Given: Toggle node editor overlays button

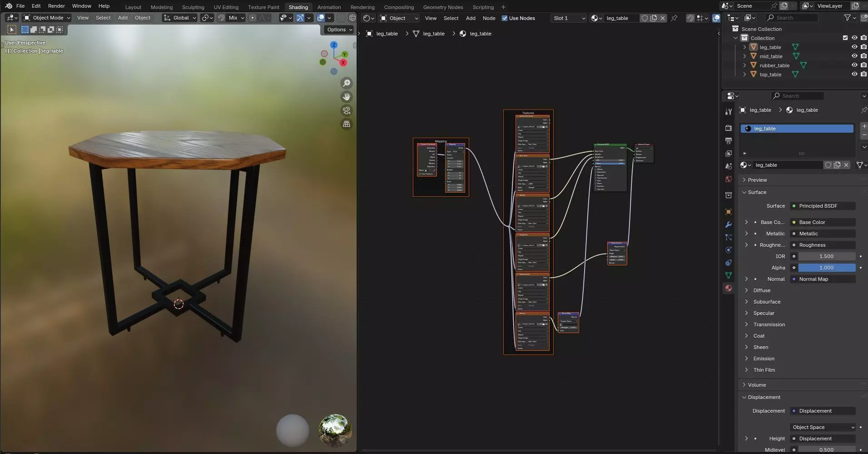Looking at the screenshot, I should click(716, 18).
